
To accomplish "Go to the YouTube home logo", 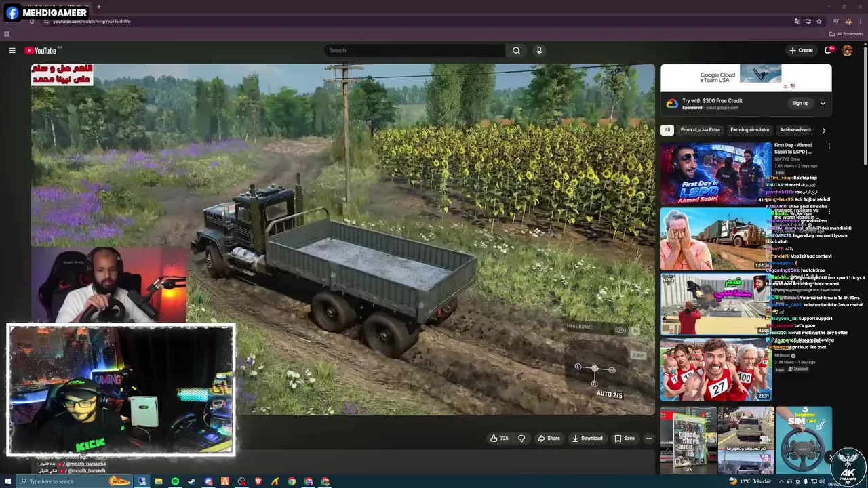I will click(x=41, y=50).
